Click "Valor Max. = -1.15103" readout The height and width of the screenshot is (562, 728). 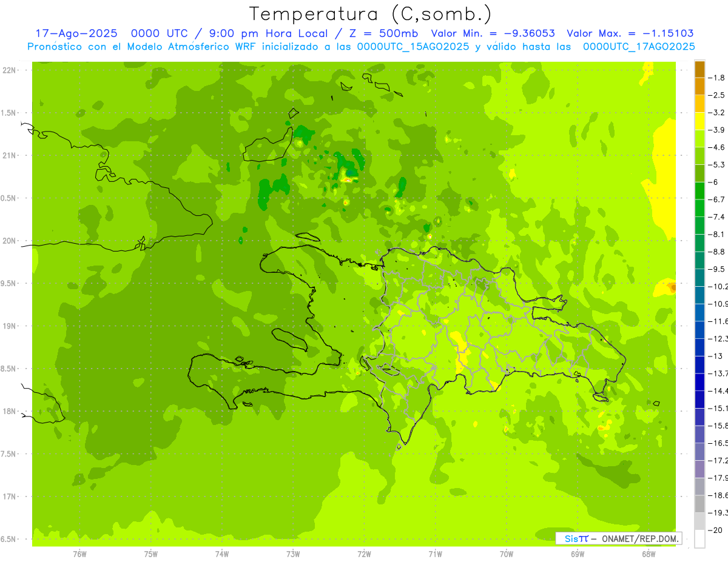tap(630, 33)
